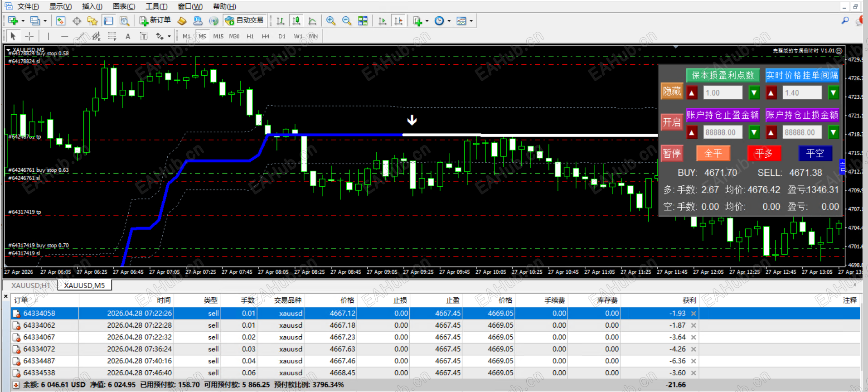Decrease the 账户持仓止盈金额 value with down arrow
This screenshot has height=392, width=868.
[x=754, y=133]
